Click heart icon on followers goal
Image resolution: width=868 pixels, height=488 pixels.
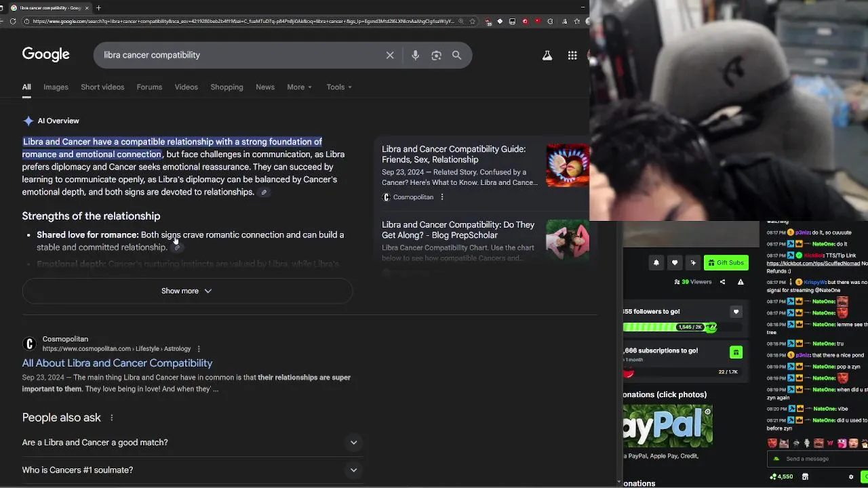pyautogui.click(x=736, y=312)
